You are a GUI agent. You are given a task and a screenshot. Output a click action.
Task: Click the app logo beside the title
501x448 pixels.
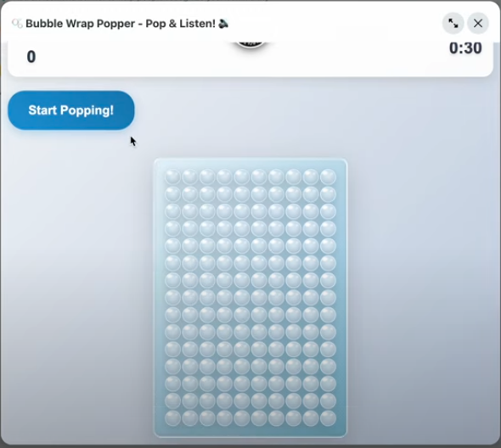pyautogui.click(x=17, y=23)
